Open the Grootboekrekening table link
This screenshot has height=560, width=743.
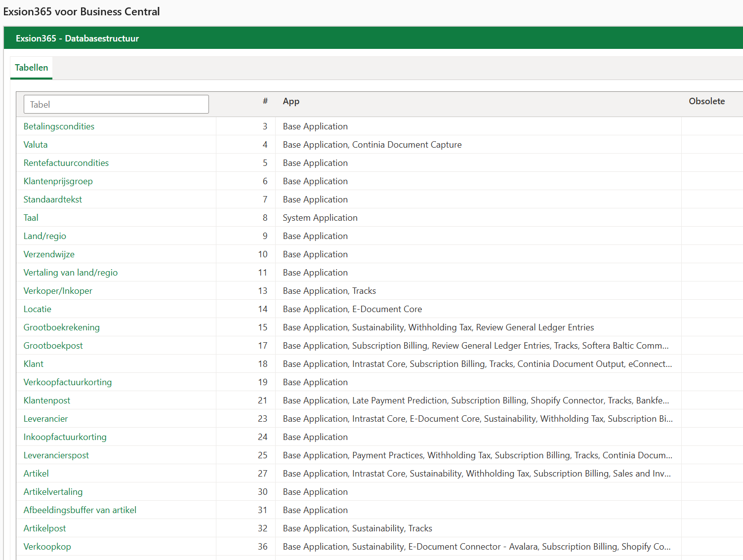coord(62,327)
